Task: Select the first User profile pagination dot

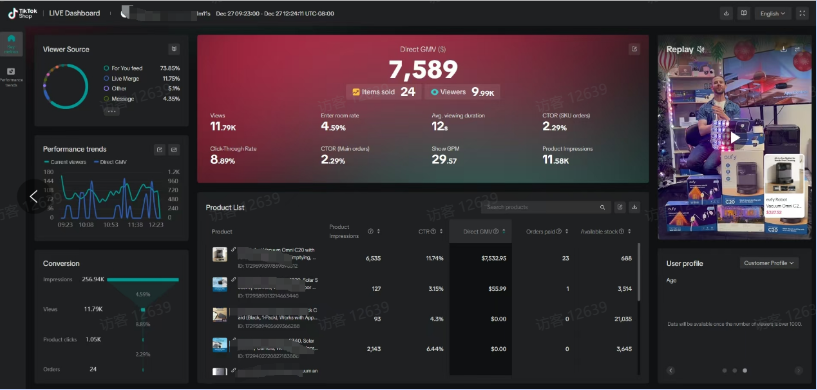Action: [x=725, y=371]
